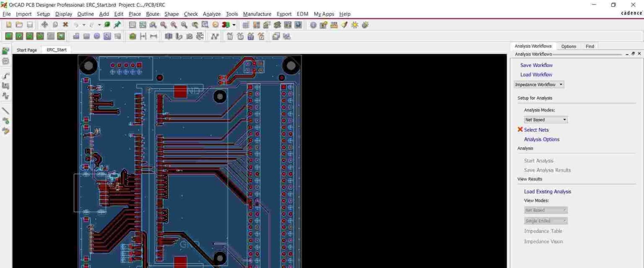Select the add line tool in left sidebar
The width and height of the screenshot is (644, 268).
[6, 111]
